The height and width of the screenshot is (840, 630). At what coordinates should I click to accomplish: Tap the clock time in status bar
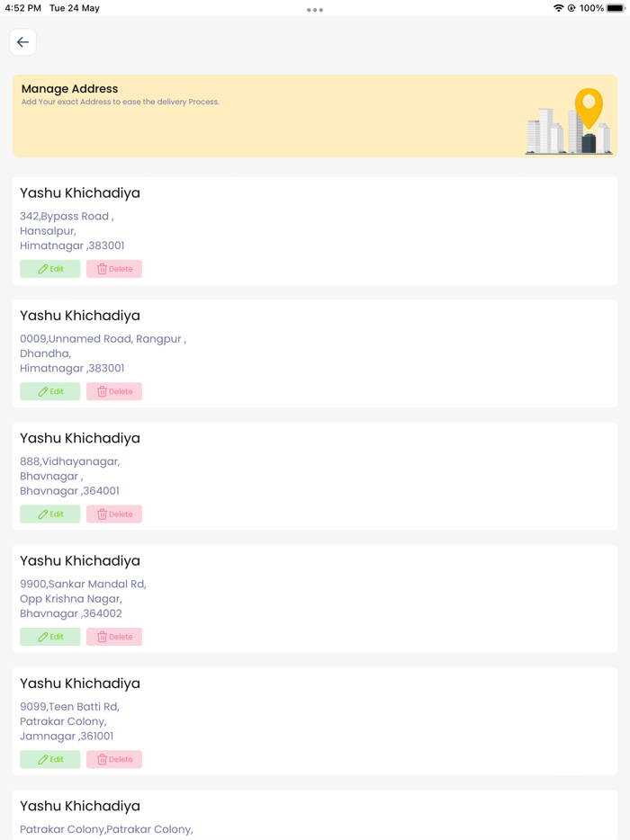pos(23,8)
